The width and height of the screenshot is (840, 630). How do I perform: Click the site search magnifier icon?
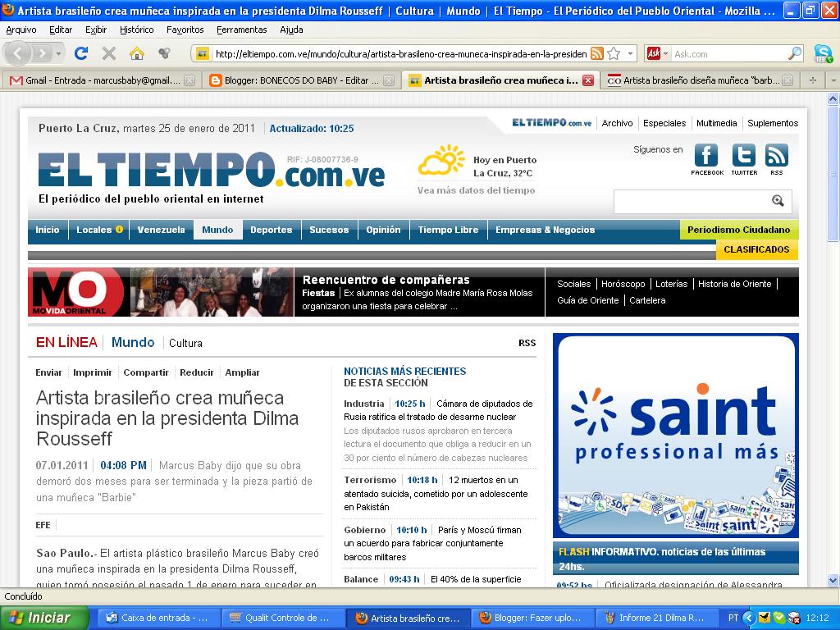click(778, 200)
